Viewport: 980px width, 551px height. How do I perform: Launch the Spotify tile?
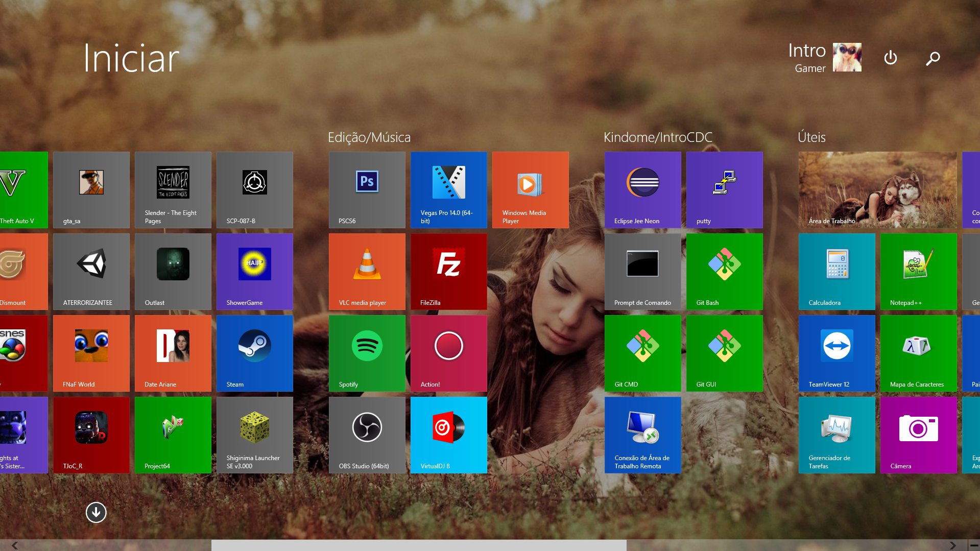(367, 353)
